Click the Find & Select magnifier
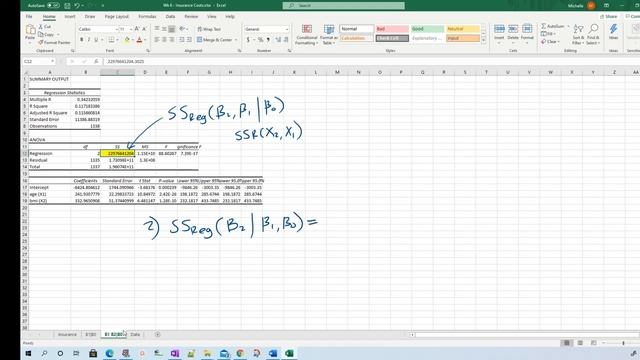 coord(593,29)
